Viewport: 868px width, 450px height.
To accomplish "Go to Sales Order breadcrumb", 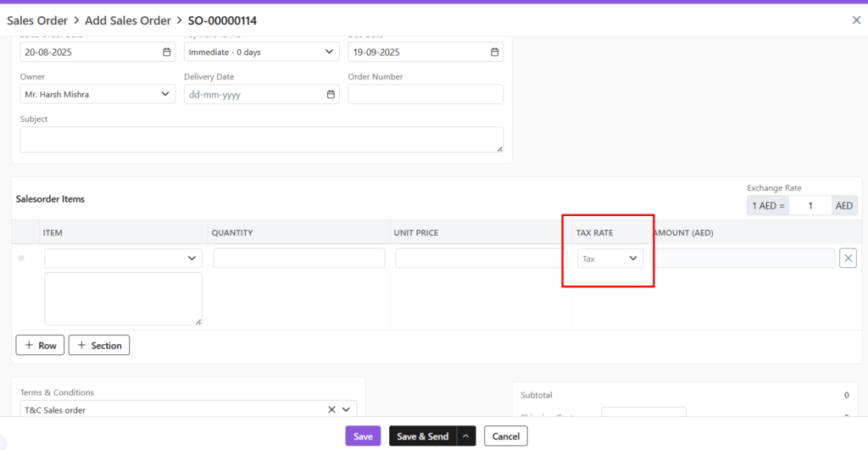I will click(x=37, y=20).
